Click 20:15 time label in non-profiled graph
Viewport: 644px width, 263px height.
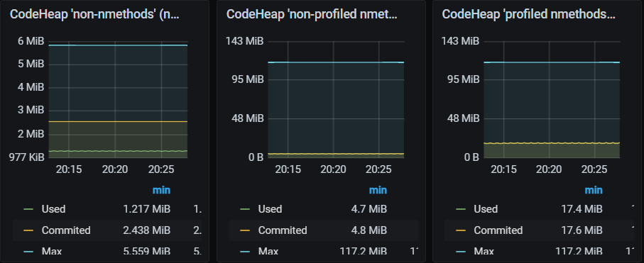click(x=287, y=169)
